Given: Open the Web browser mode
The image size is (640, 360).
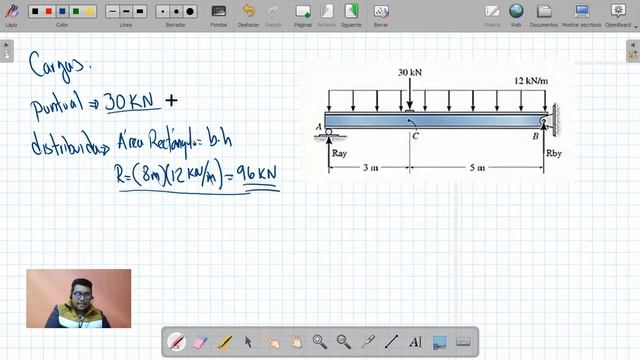Looking at the screenshot, I should point(516,11).
